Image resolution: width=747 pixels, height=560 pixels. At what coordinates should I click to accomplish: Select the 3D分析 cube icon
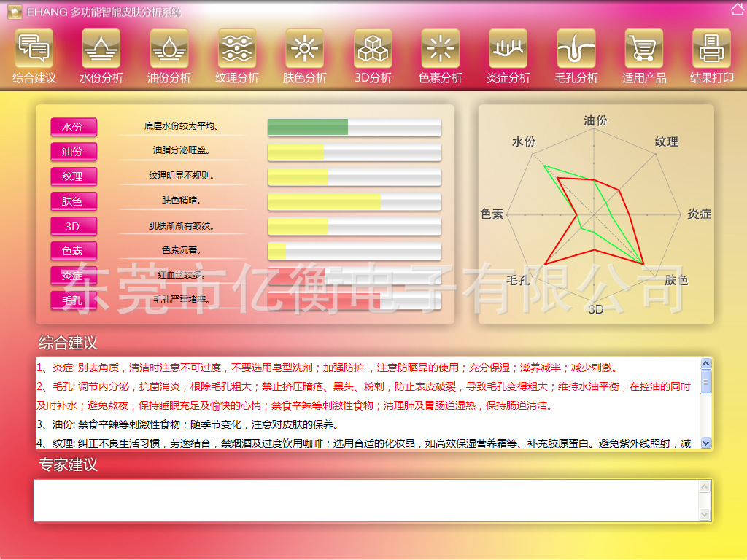click(x=373, y=49)
